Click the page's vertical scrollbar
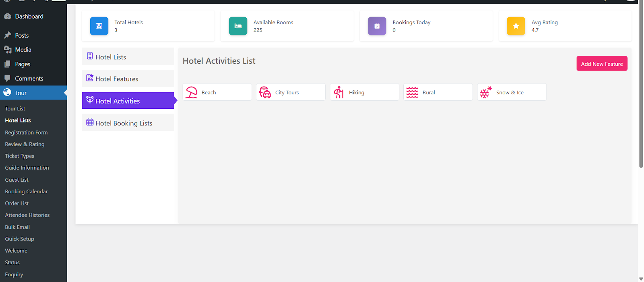 [641, 85]
